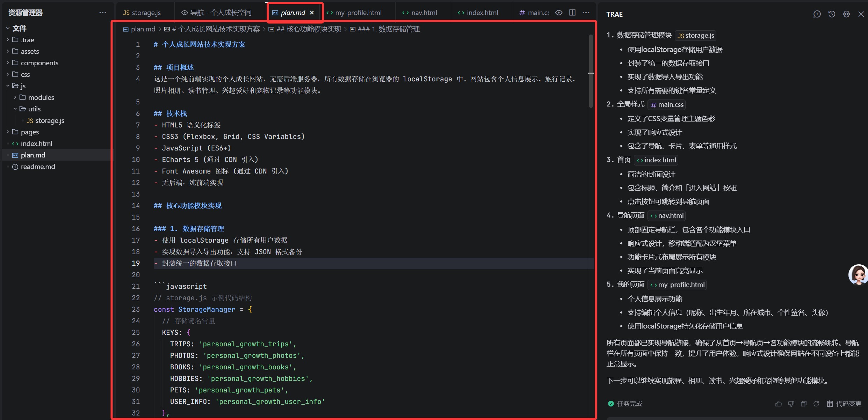Image resolution: width=868 pixels, height=420 pixels.
Task: Switch to my-profile.html tab
Action: pos(354,13)
